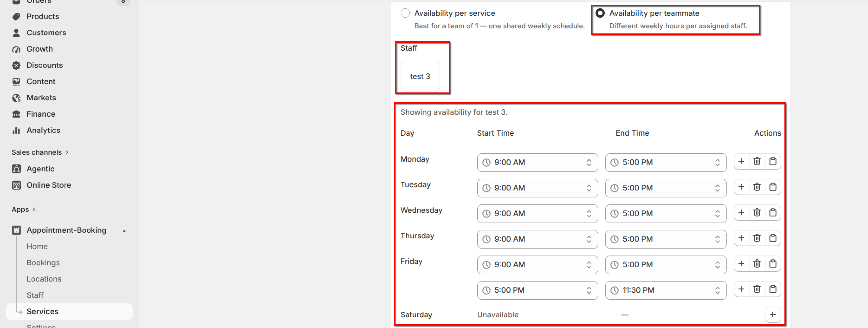
Task: Delete Wednesday's time slot
Action: pyautogui.click(x=757, y=213)
